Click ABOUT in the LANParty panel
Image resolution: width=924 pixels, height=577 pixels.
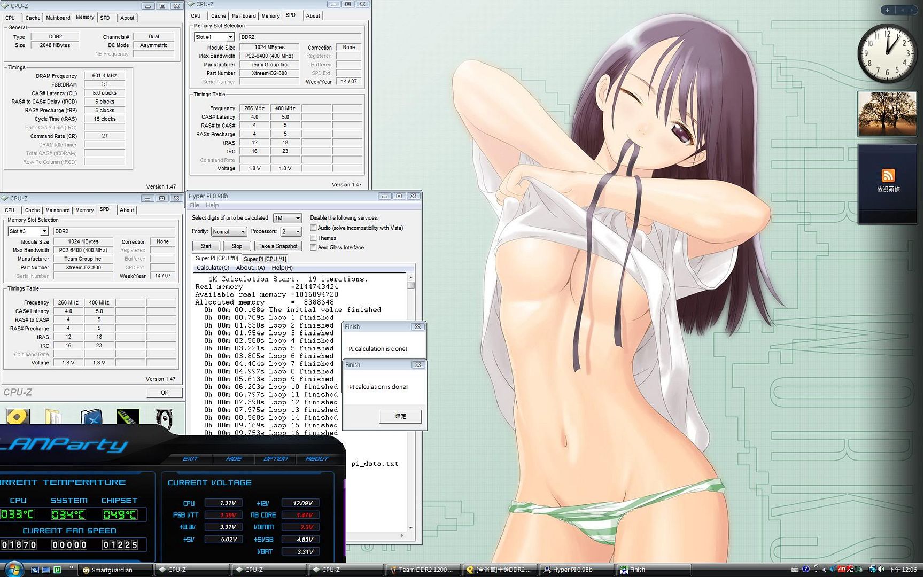(x=317, y=458)
